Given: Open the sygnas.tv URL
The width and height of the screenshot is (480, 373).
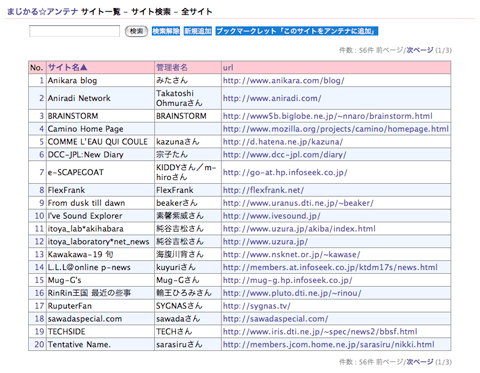Looking at the screenshot, I should [x=257, y=306].
